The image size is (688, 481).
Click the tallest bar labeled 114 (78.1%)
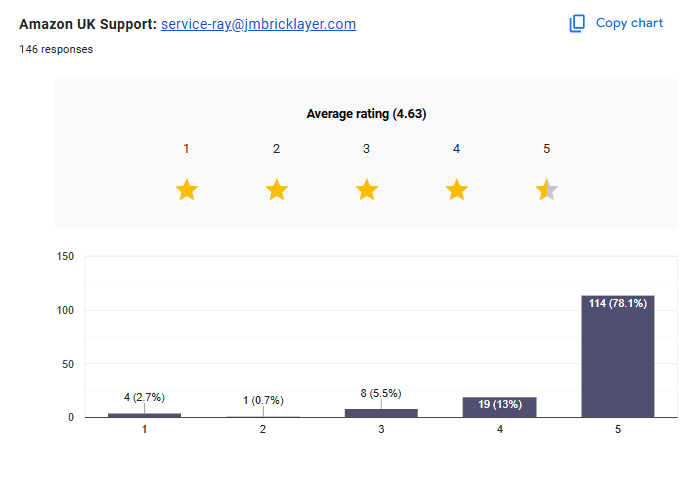pos(618,356)
